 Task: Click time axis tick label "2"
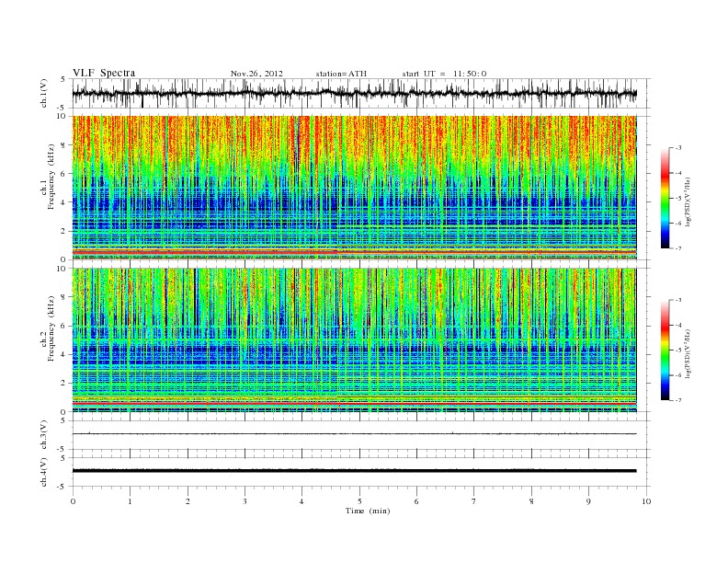188,501
